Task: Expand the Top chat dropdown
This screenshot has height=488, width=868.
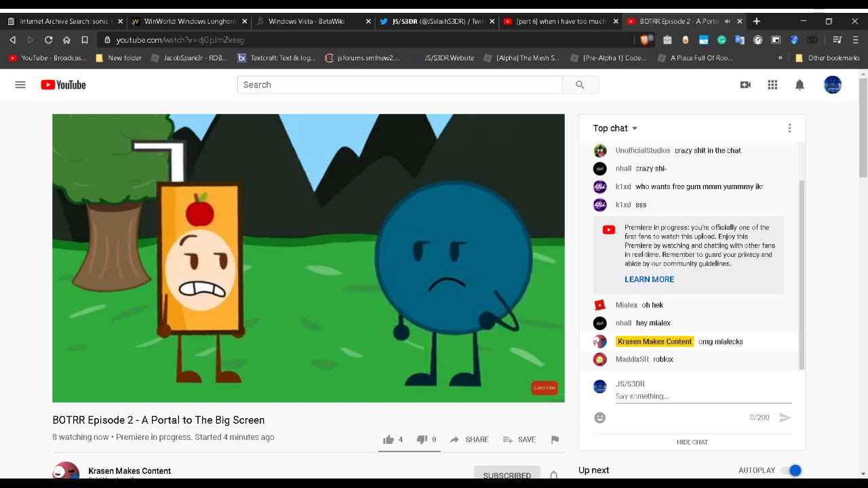Action: (615, 128)
